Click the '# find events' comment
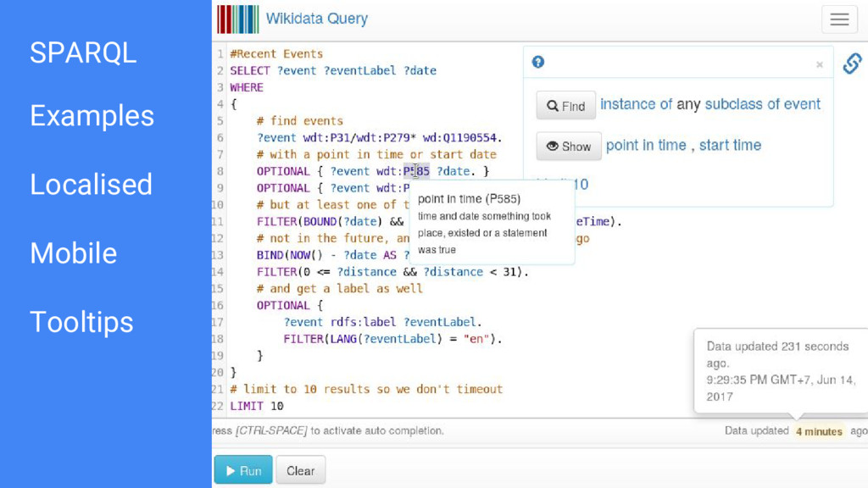 [x=299, y=120]
